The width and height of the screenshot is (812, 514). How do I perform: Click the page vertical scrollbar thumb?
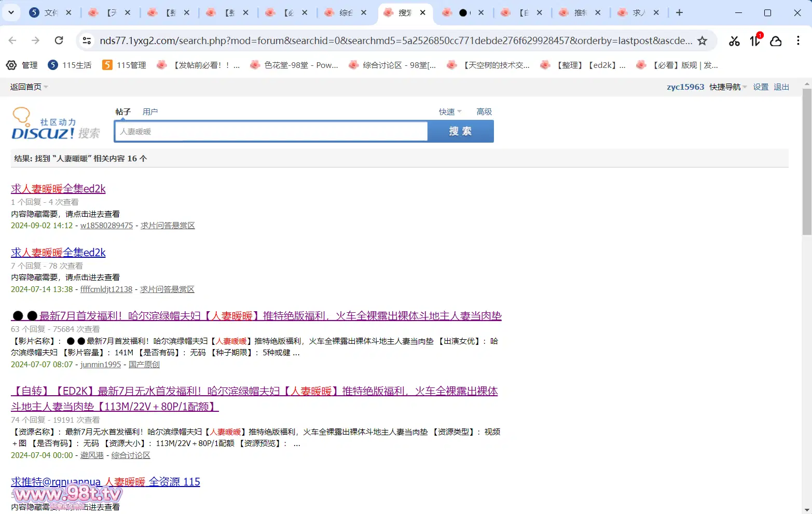807,161
